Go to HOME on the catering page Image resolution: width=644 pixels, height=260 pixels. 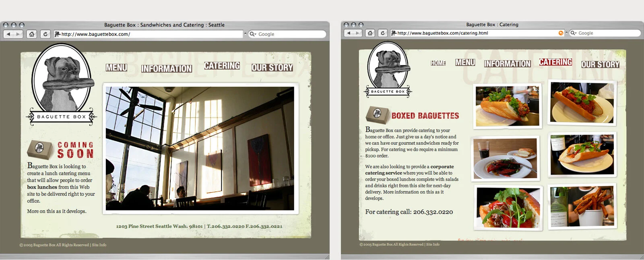click(x=438, y=63)
